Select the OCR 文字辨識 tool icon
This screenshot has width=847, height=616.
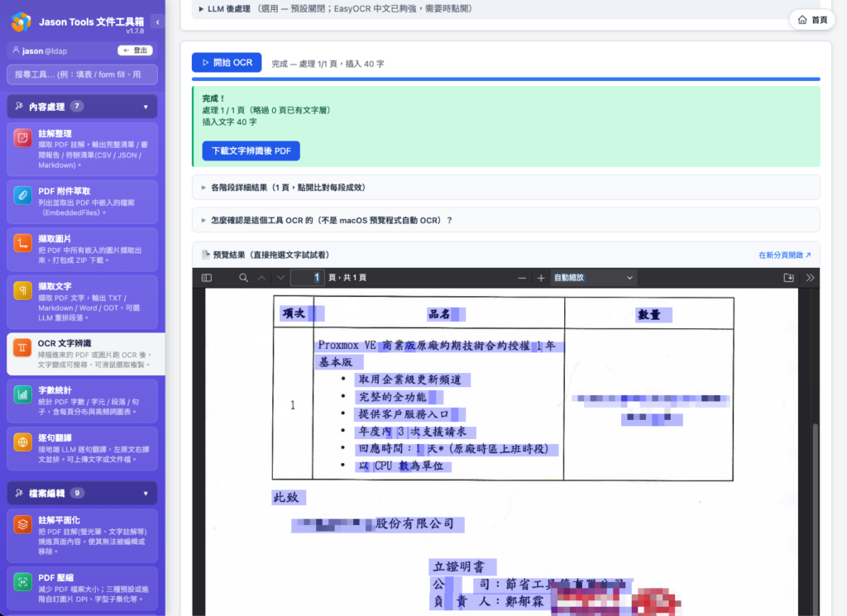click(x=22, y=347)
